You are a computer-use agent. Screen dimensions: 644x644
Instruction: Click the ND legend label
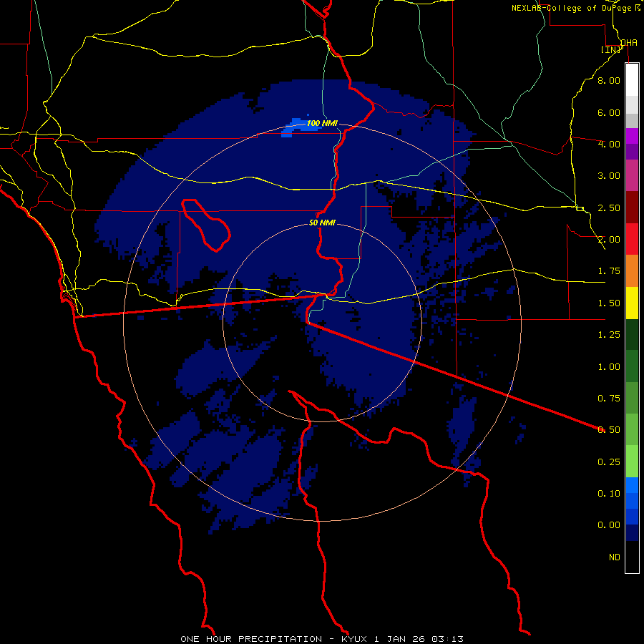615,557
